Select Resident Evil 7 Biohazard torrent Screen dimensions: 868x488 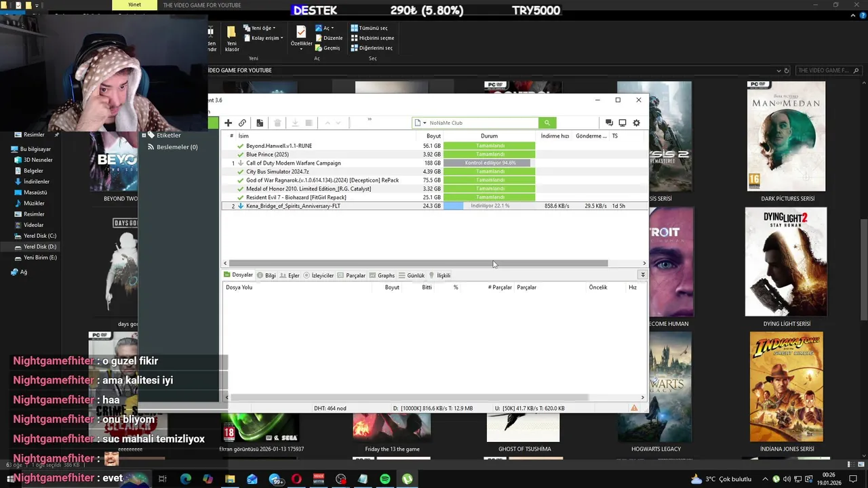point(434,197)
